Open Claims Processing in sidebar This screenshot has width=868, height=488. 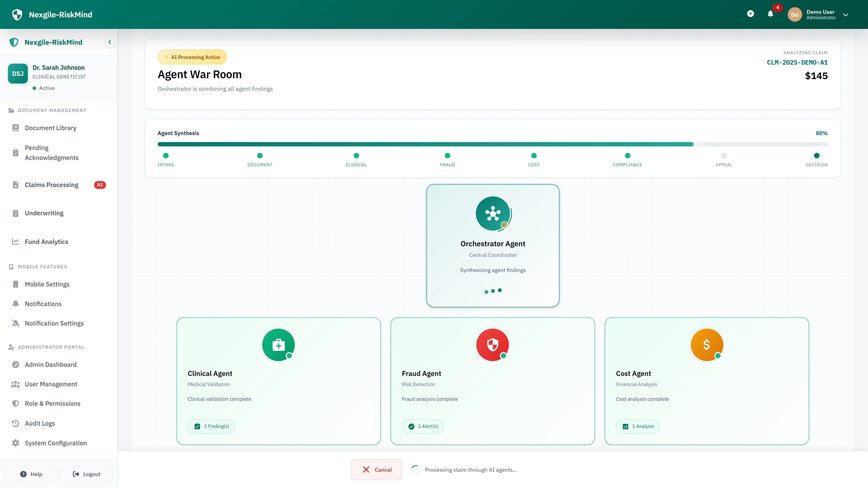(52, 185)
